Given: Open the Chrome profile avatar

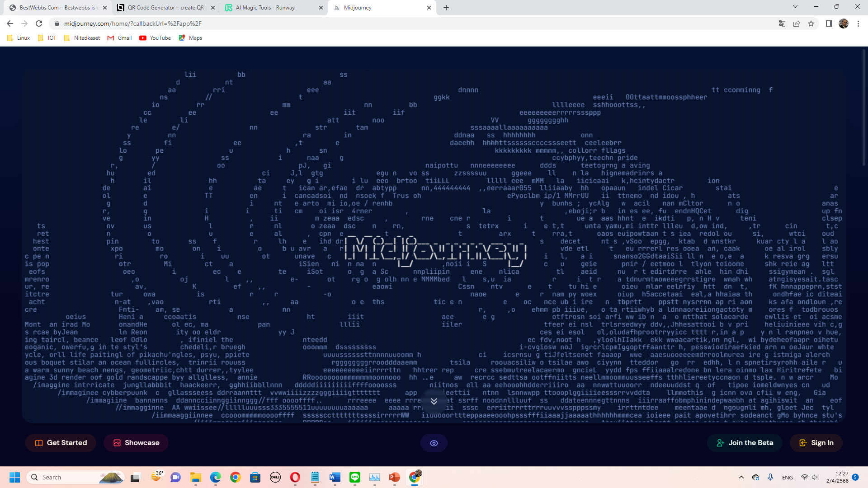Looking at the screenshot, I should pos(844,23).
